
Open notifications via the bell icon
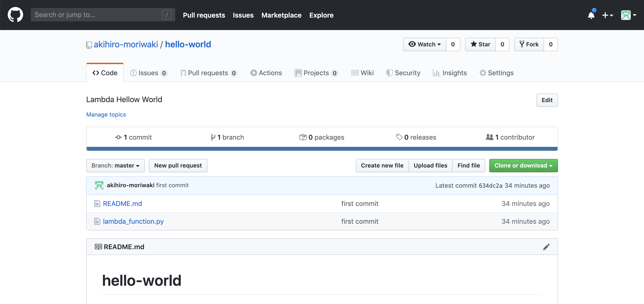click(x=591, y=15)
